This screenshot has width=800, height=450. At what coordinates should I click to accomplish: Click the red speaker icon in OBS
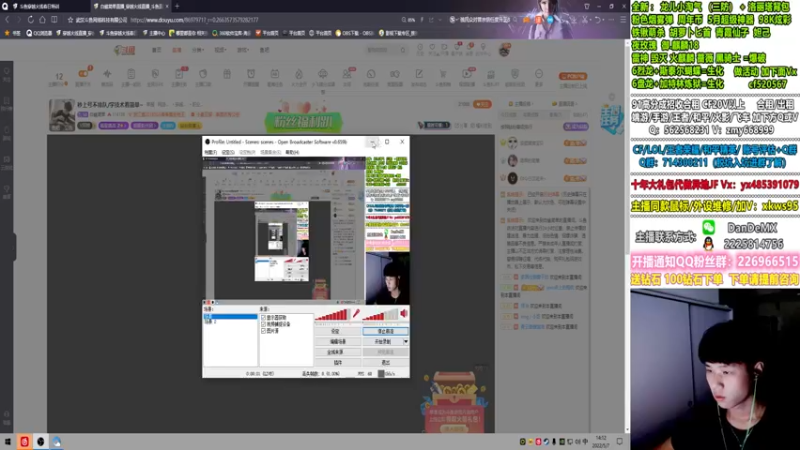[x=404, y=313]
